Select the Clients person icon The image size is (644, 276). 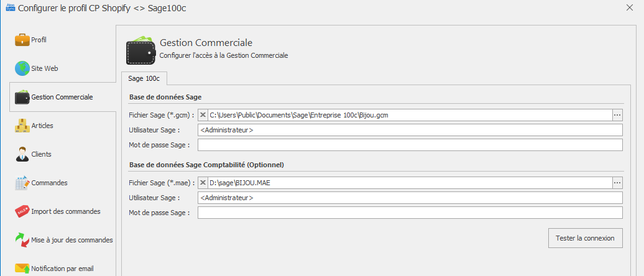pos(22,154)
